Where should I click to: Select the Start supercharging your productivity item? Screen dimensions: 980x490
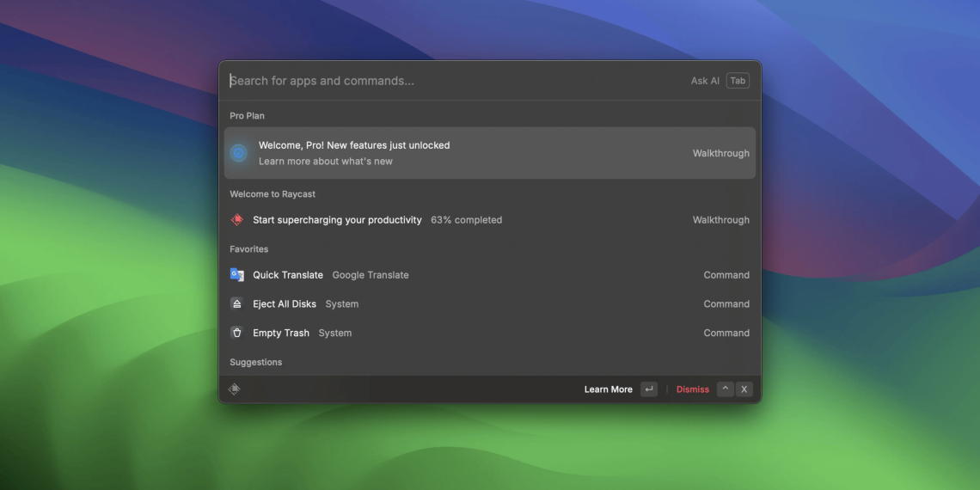pos(337,220)
